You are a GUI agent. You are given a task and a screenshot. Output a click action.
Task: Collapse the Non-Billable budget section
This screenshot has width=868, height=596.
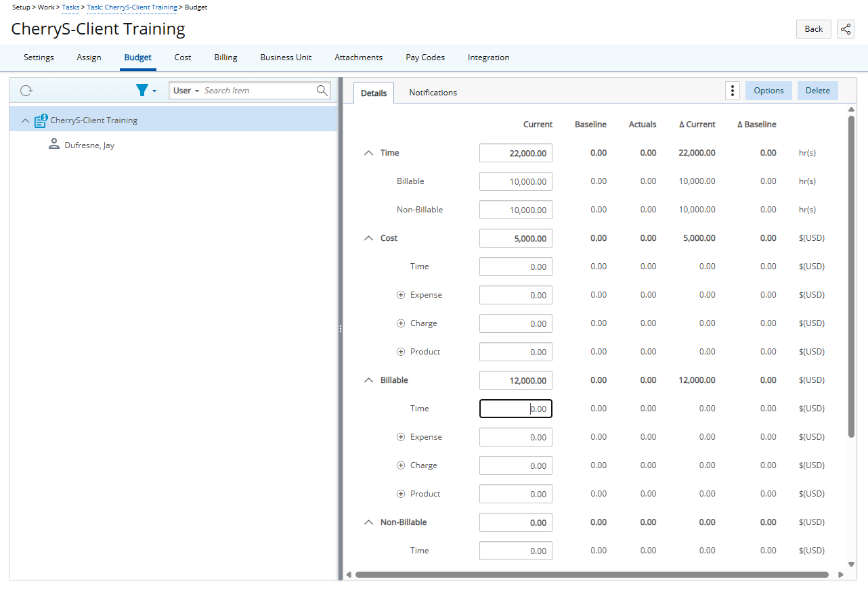coord(369,522)
